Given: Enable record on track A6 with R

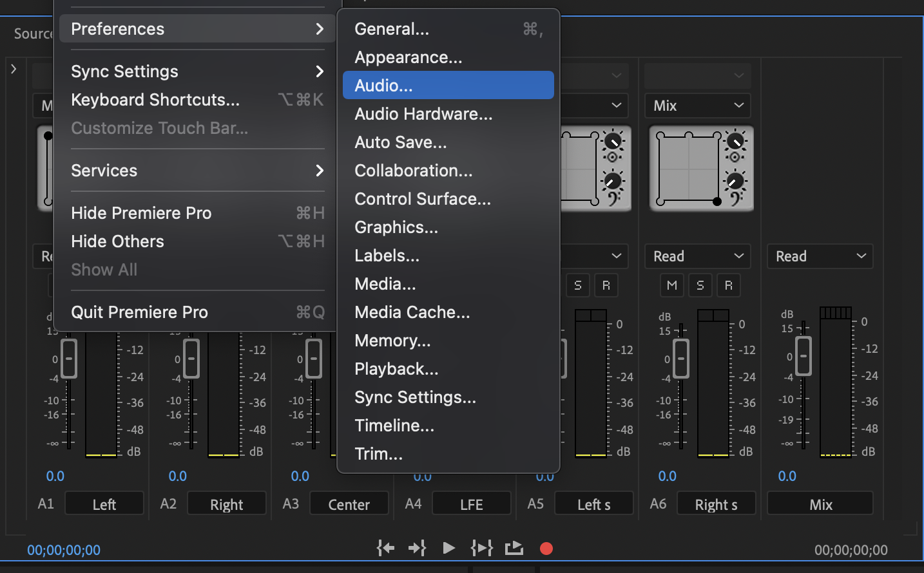Looking at the screenshot, I should tap(729, 285).
